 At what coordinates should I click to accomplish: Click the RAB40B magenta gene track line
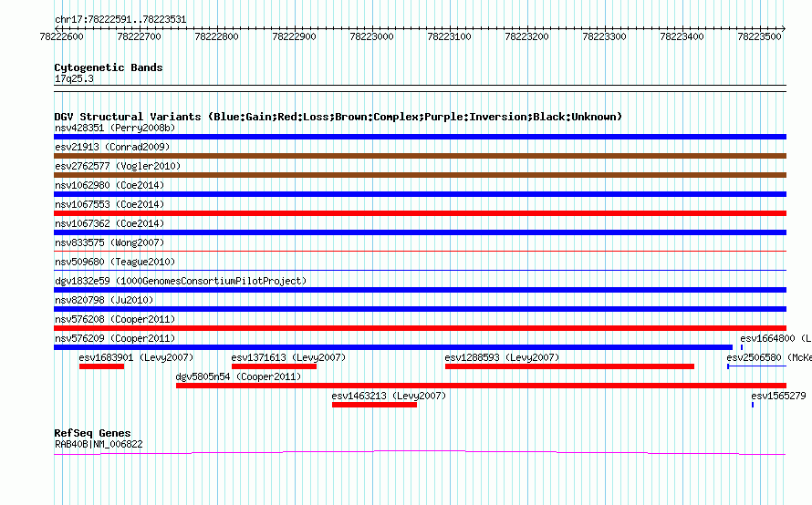tap(420, 453)
